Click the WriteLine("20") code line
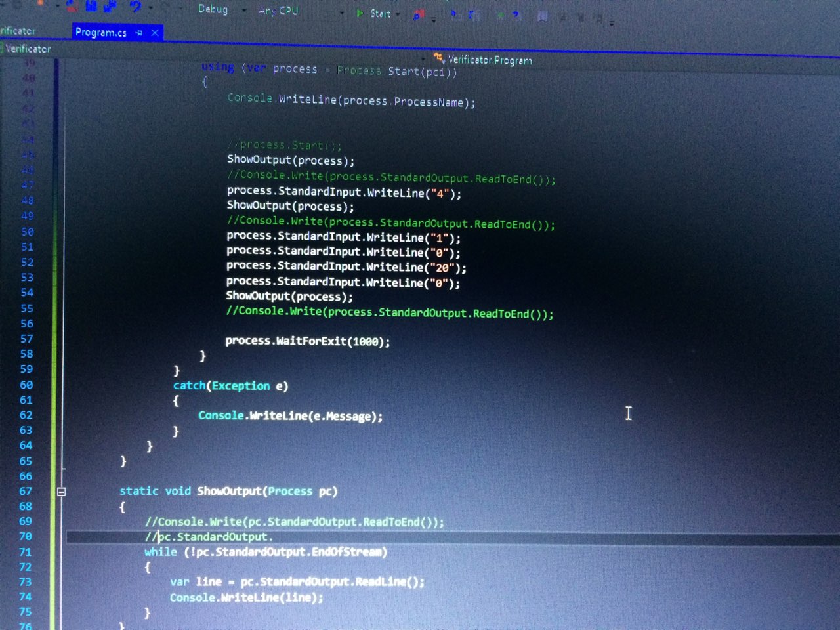 point(346,266)
